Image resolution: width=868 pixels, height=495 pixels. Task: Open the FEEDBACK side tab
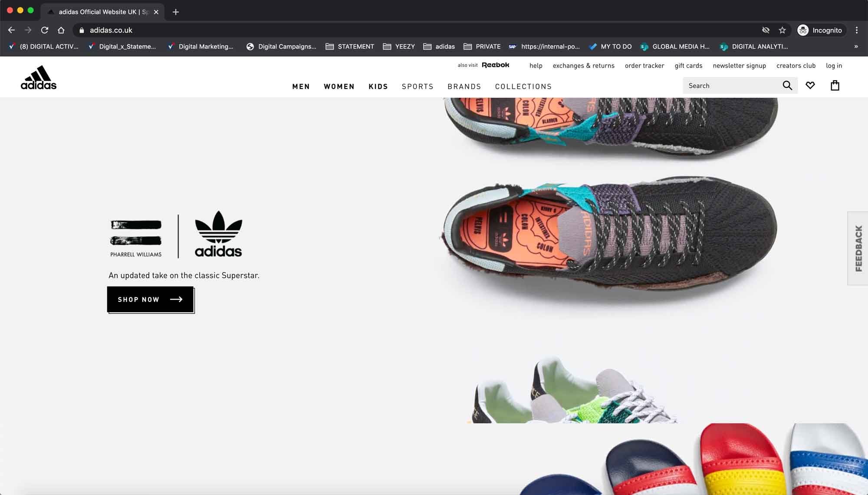click(858, 248)
